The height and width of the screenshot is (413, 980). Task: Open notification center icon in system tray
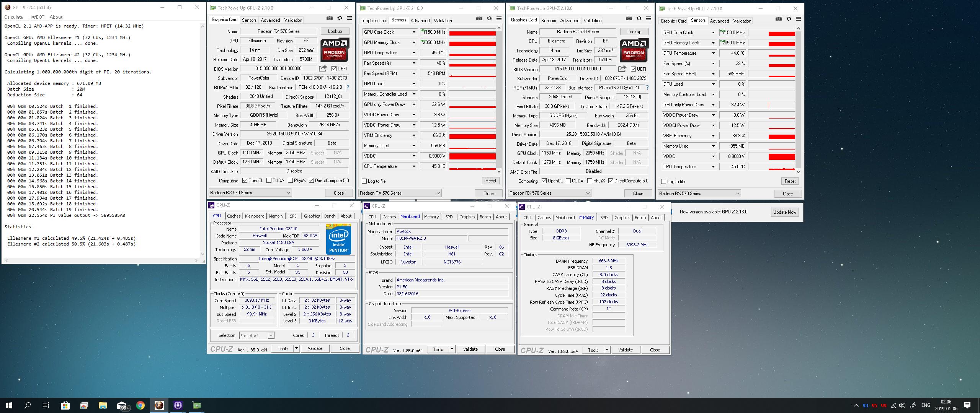tap(967, 405)
